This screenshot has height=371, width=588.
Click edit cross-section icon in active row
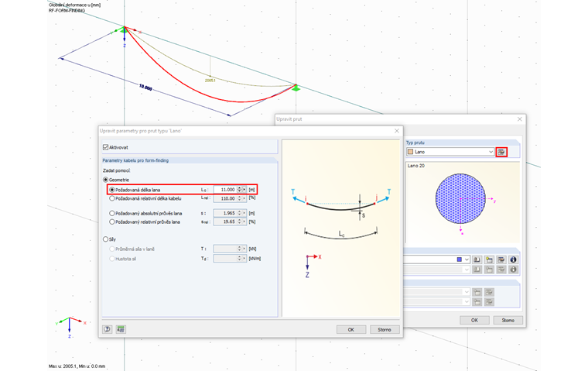pyautogui.click(x=501, y=259)
